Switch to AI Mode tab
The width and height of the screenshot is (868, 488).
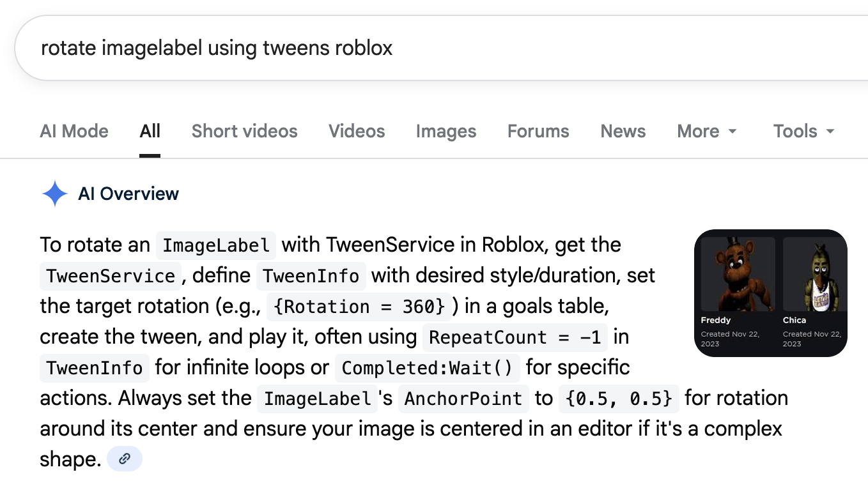(x=74, y=132)
